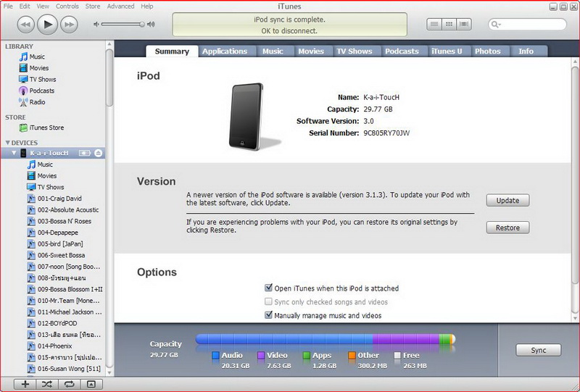The height and width of the screenshot is (392, 580).
Task: Open Podcasts in the Library sidebar
Action: (x=41, y=91)
